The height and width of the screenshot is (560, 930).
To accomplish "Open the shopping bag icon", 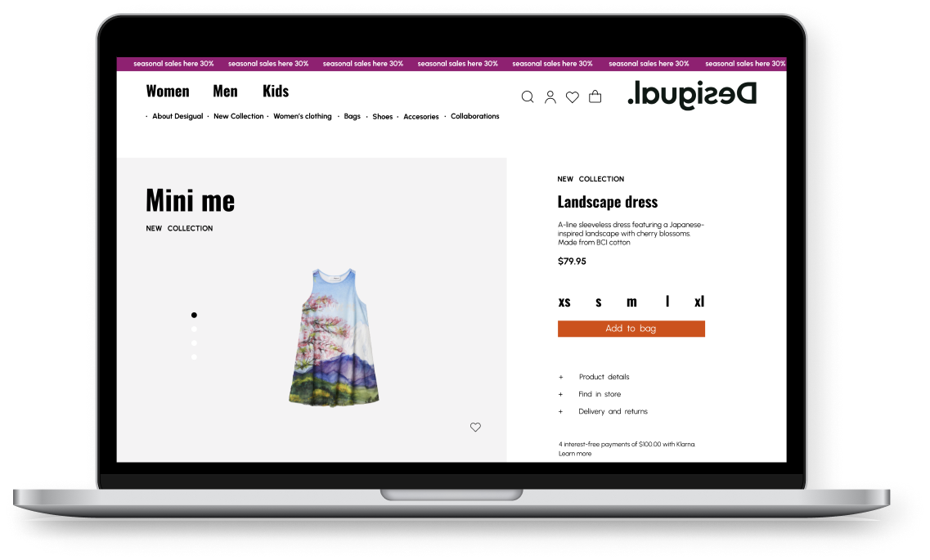I will (x=595, y=96).
